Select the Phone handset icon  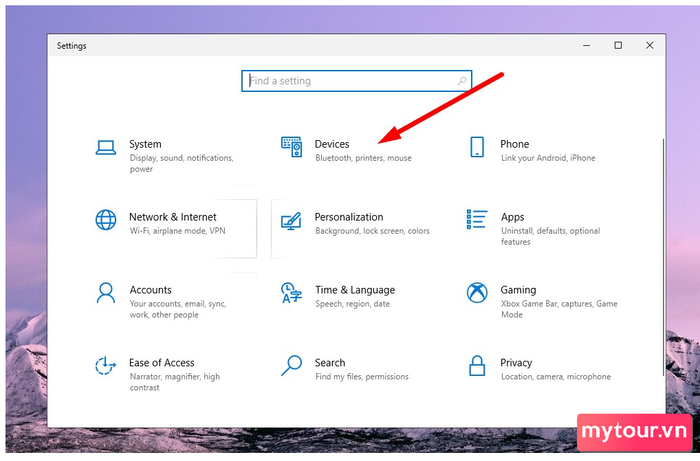coord(477,147)
